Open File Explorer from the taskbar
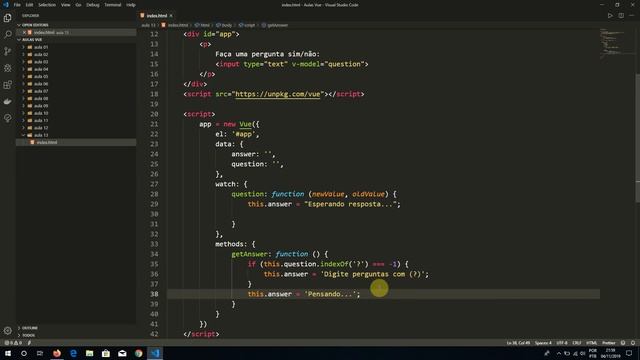Screen dimensions: 640x360 (x=89, y=353)
